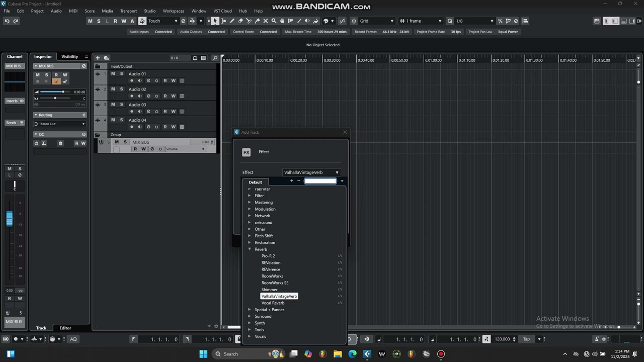
Task: Toggle Write automation on Audio 03
Action: 173,112
